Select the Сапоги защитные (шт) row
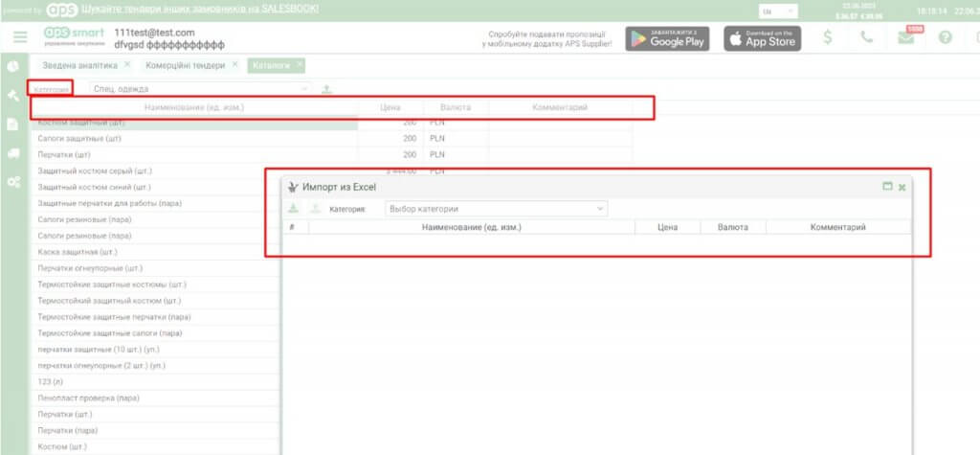This screenshot has height=455, width=980. pyautogui.click(x=332, y=138)
